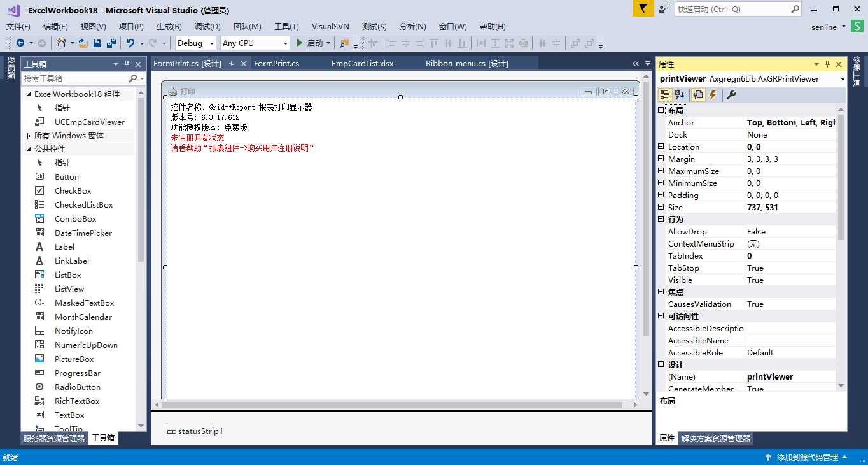Toggle pin on the FormPrint.cs [设计] tab

[x=232, y=64]
